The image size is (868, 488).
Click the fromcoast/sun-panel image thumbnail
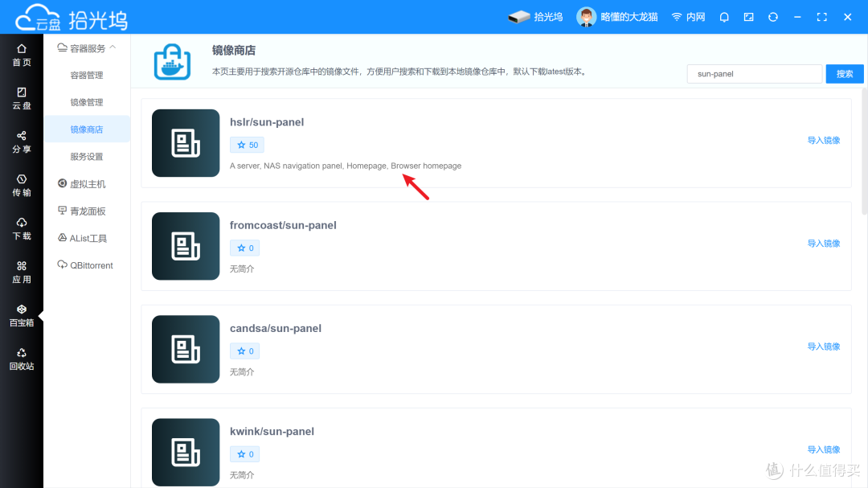[x=186, y=246]
